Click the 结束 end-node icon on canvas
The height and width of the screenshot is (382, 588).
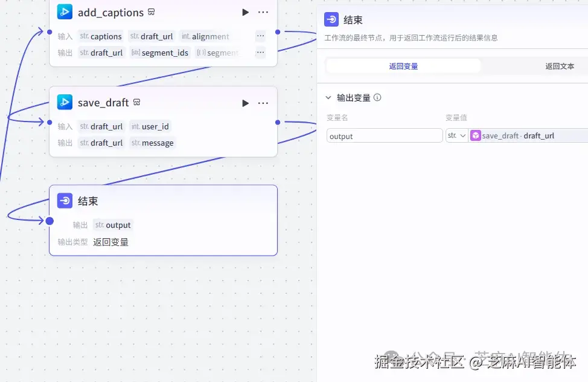pos(65,201)
